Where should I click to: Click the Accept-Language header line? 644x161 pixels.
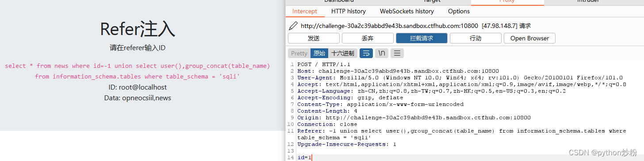pyautogui.click(x=431, y=91)
